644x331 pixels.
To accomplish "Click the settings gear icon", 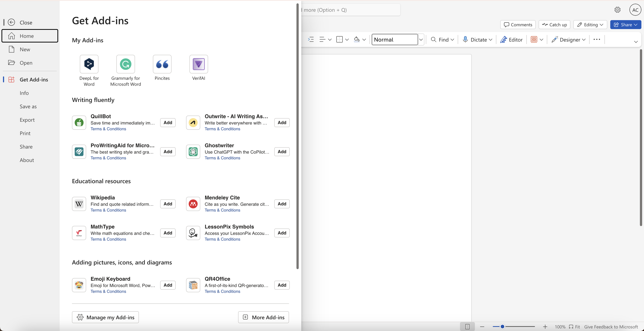I will (x=617, y=10).
